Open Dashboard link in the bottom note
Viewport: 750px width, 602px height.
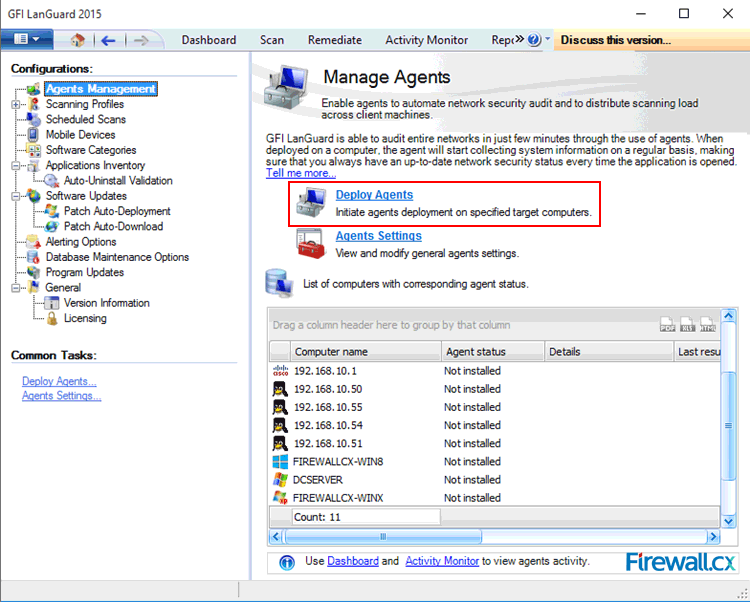(x=353, y=561)
